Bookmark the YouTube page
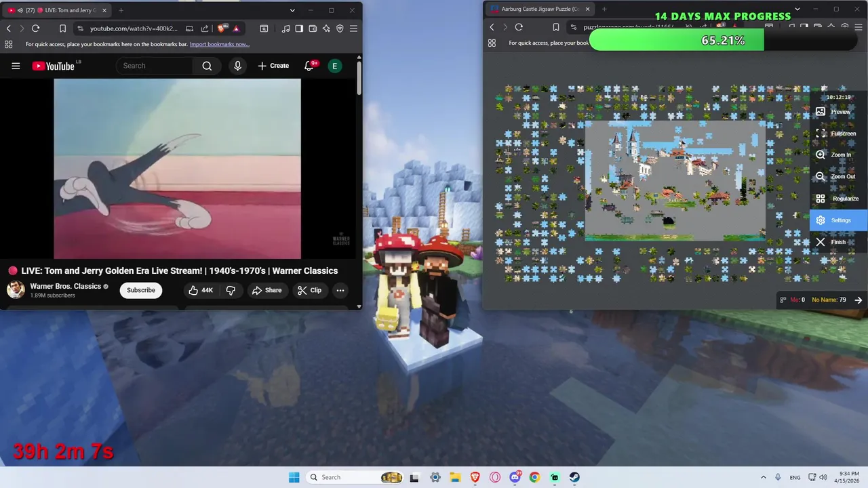Screen dimensions: 868x488 coord(62,28)
